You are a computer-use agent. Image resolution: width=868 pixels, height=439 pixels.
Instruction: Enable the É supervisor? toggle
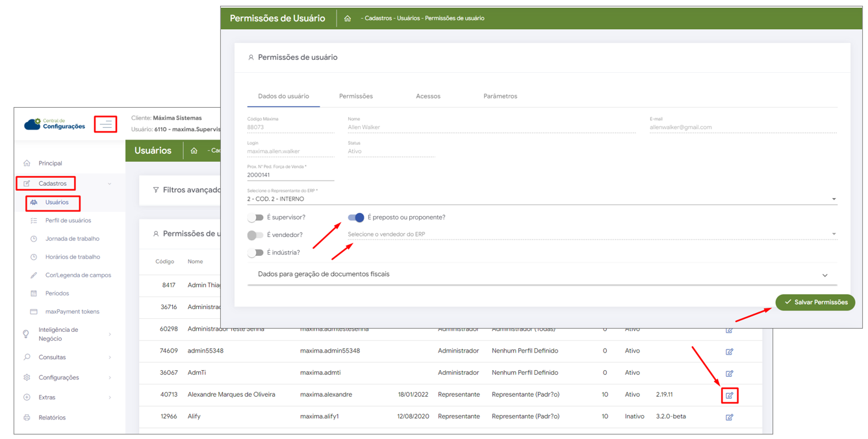point(255,218)
